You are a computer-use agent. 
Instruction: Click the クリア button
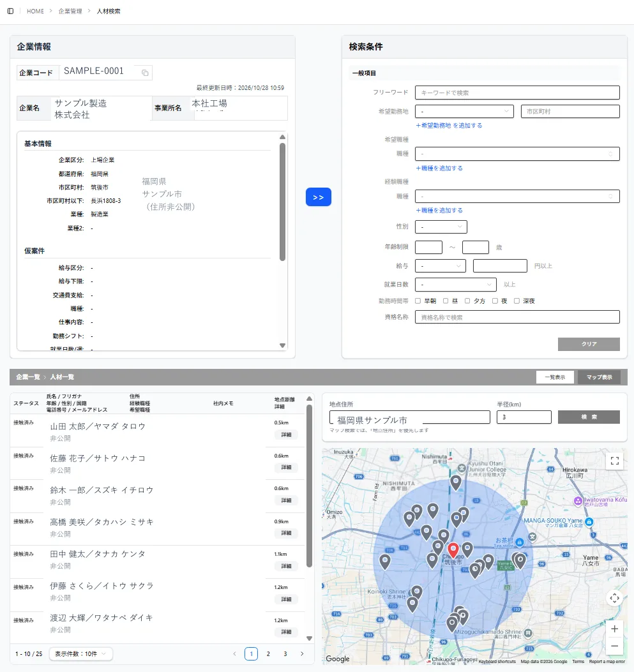click(x=589, y=344)
